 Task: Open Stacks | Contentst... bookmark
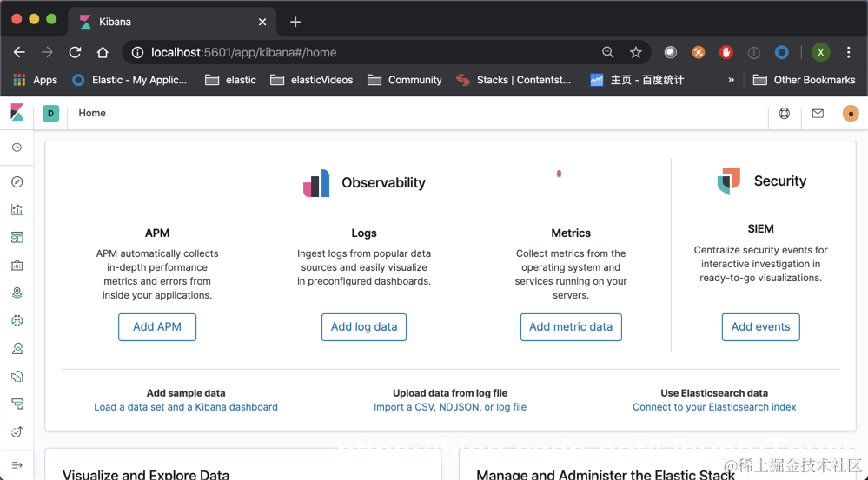point(514,80)
